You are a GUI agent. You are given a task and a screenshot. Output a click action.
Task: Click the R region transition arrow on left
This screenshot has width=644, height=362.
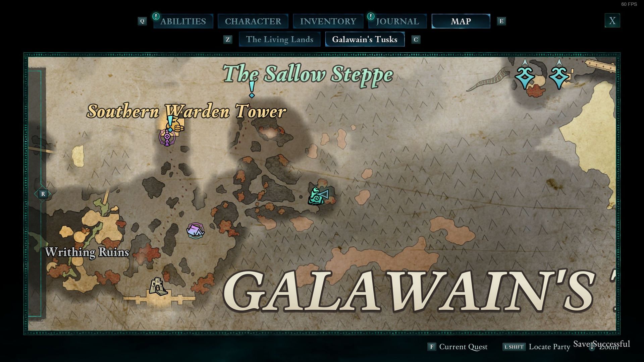(x=43, y=194)
